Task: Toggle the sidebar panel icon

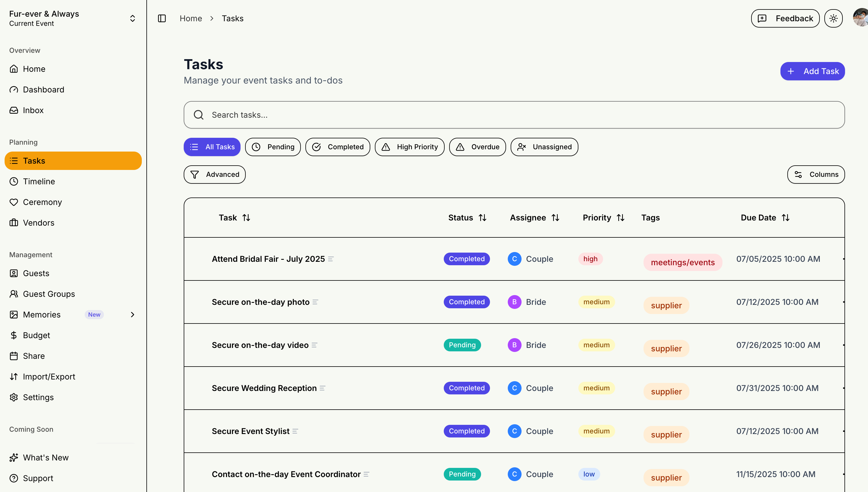Action: [162, 18]
